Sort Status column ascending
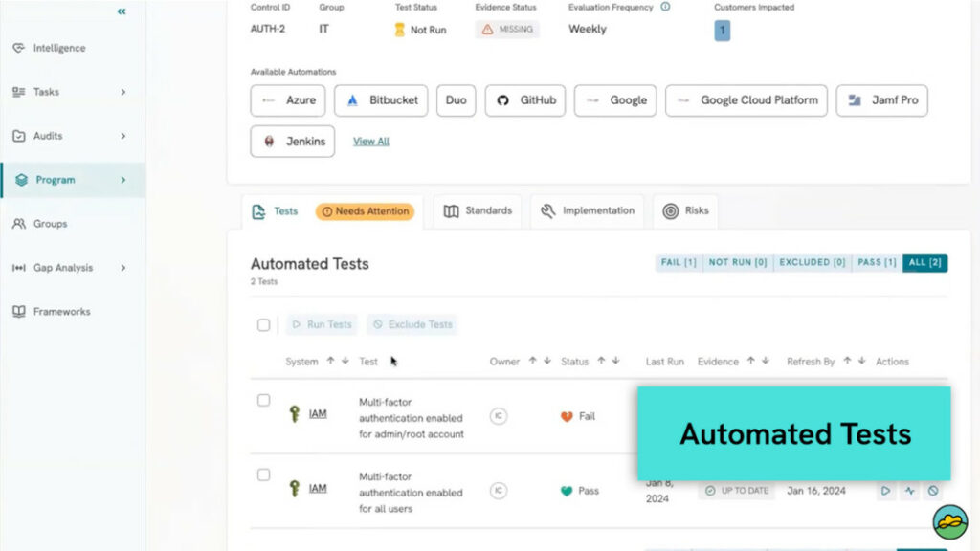Viewport: 980px width, 551px height. click(x=601, y=361)
